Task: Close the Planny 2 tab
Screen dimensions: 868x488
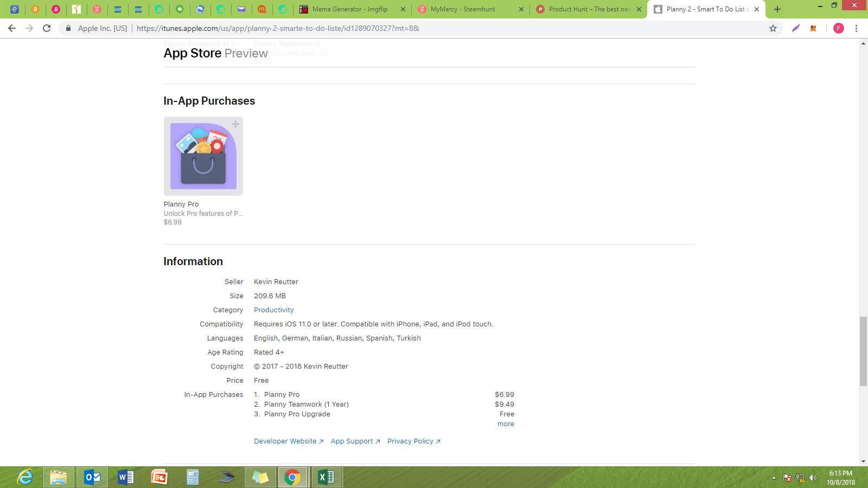Action: tap(757, 9)
